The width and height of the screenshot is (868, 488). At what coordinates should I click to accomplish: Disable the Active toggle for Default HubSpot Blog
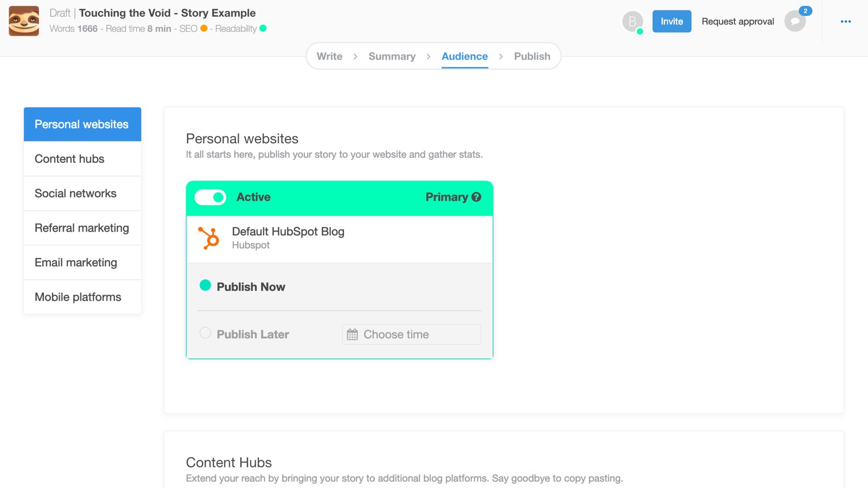210,197
